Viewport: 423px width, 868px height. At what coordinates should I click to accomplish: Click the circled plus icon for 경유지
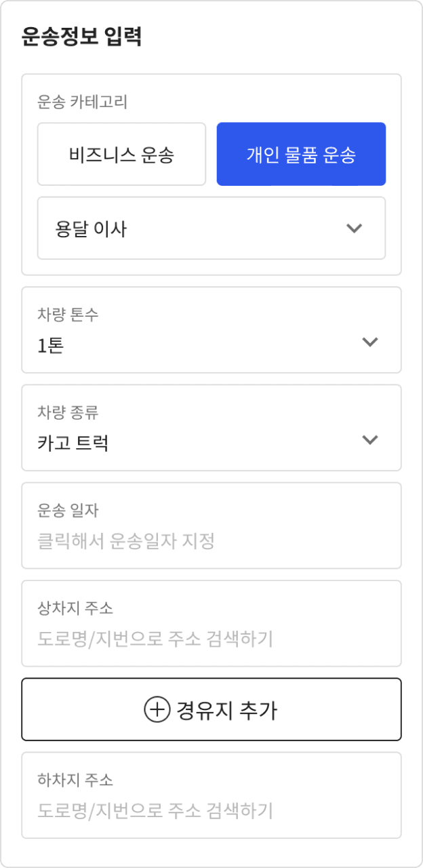[x=157, y=710]
